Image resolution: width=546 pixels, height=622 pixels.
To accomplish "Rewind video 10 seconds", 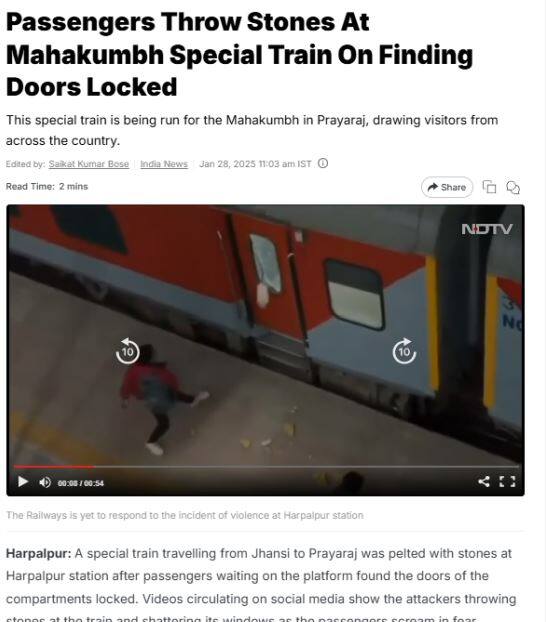I will 127,351.
